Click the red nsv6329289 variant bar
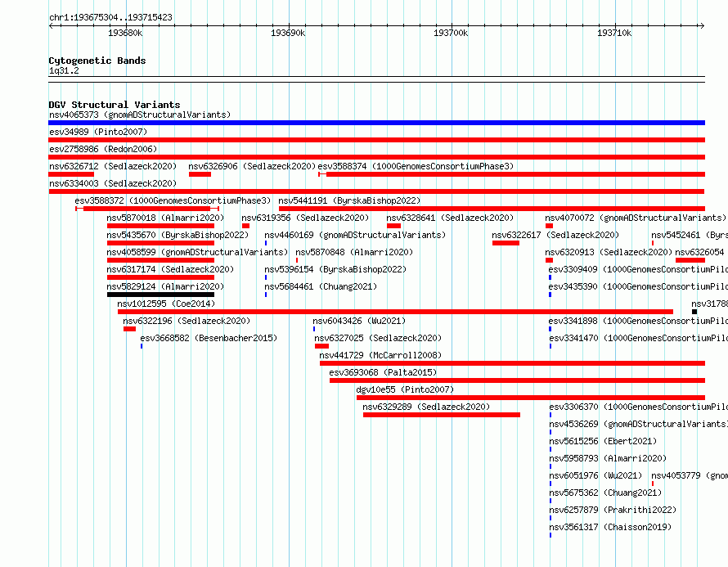Screen dimensions: 728x567 [442, 415]
